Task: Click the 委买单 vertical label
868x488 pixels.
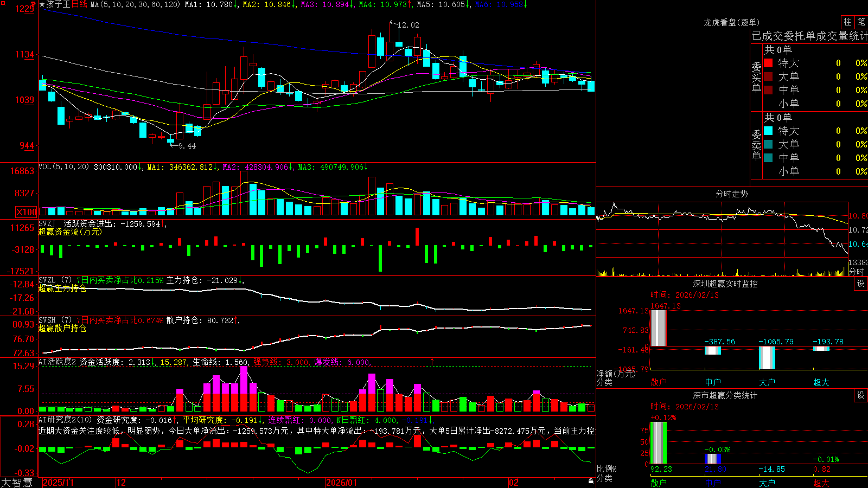Action: click(756, 77)
